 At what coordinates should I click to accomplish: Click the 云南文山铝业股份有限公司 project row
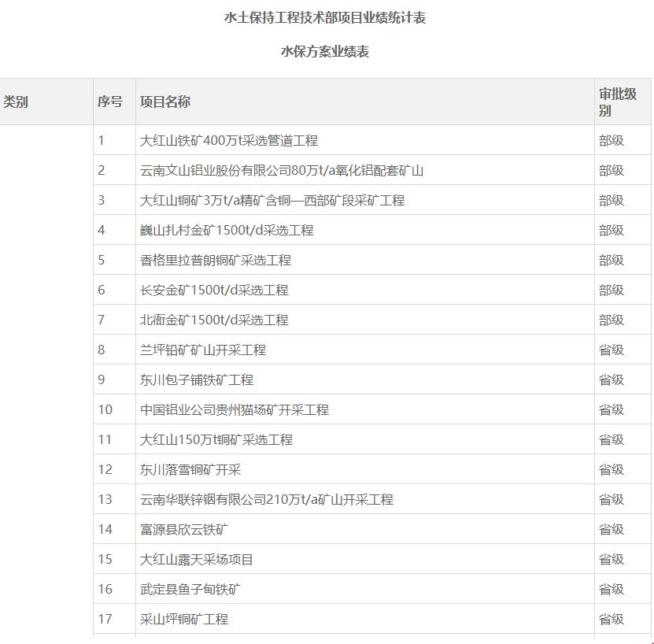click(282, 171)
